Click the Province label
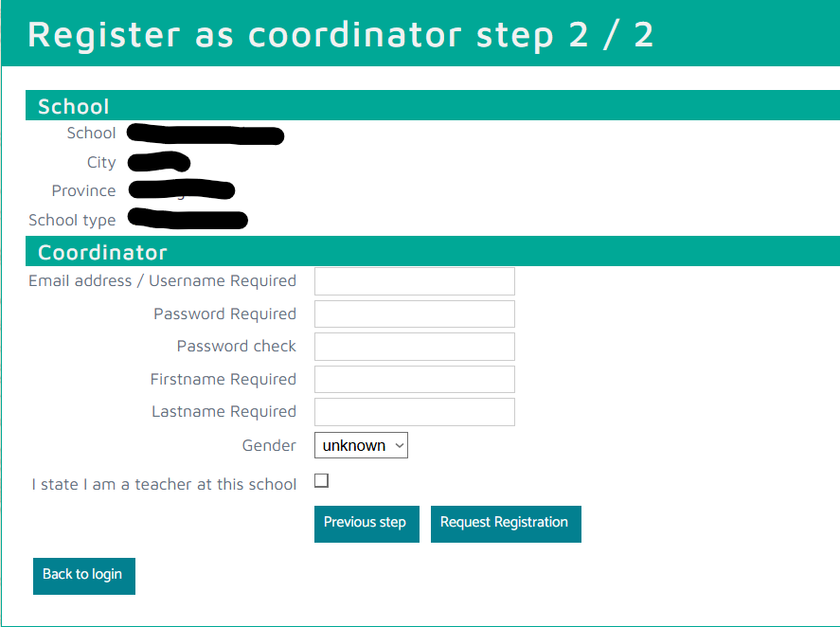 coord(83,190)
